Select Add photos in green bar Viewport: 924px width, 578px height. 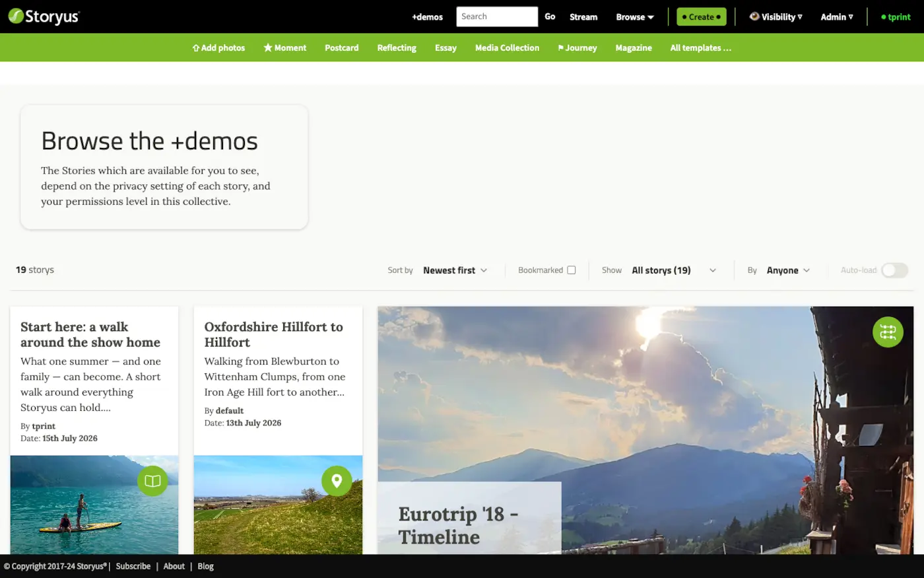click(218, 48)
